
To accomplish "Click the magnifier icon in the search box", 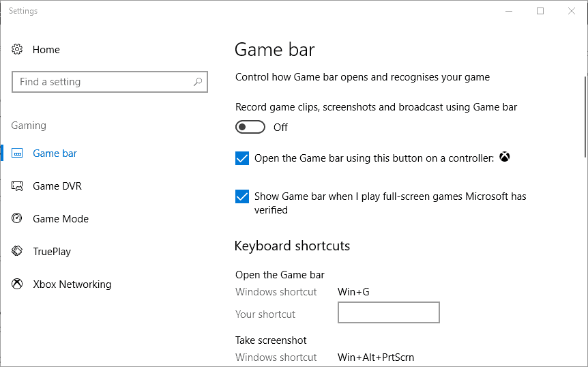I will tap(198, 82).
